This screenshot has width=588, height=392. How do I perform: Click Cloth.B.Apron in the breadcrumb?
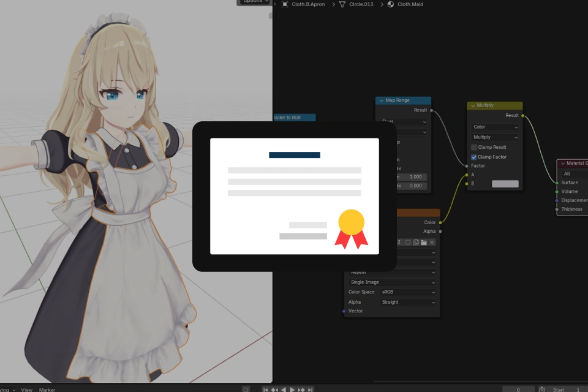(308, 4)
